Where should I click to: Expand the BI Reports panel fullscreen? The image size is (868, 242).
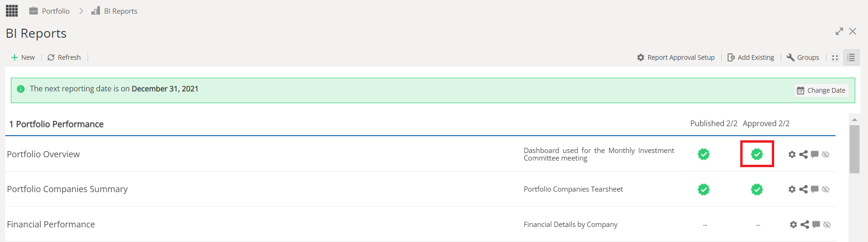pos(839,32)
